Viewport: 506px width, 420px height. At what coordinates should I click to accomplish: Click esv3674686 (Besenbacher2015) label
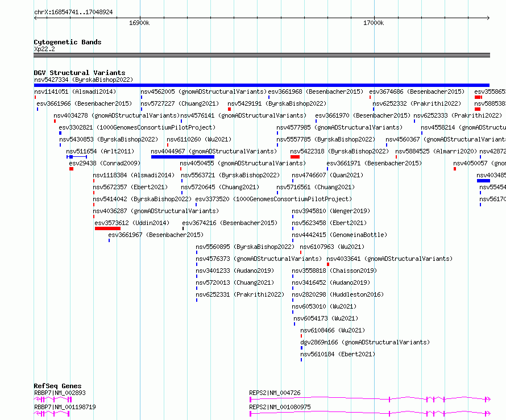pos(417,92)
